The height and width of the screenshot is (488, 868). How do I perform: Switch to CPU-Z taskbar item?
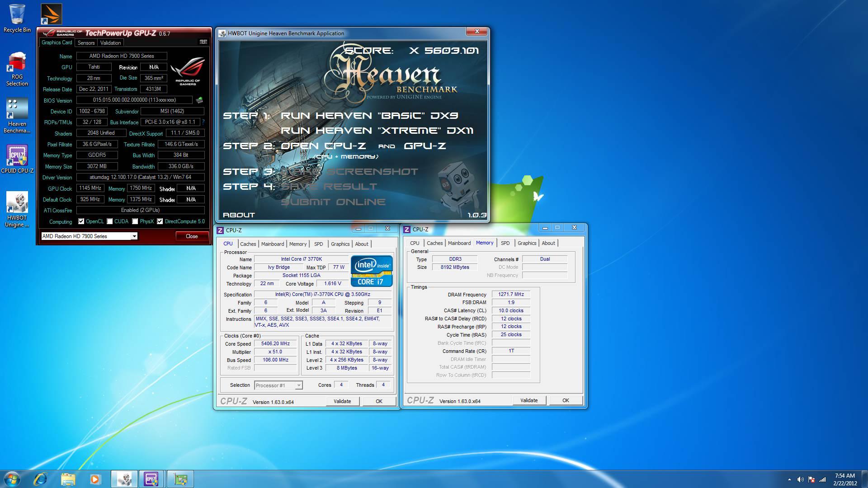(151, 479)
